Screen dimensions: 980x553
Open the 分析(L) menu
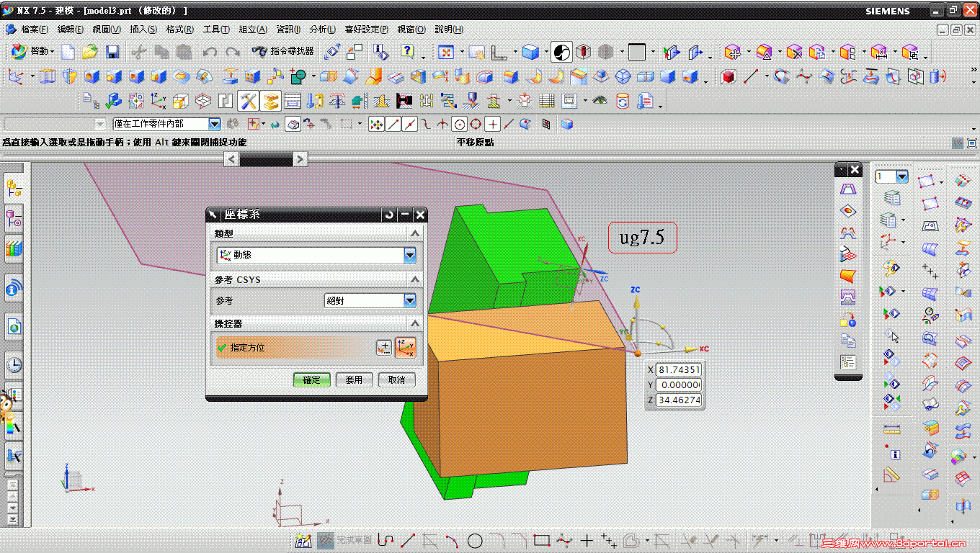coord(322,30)
